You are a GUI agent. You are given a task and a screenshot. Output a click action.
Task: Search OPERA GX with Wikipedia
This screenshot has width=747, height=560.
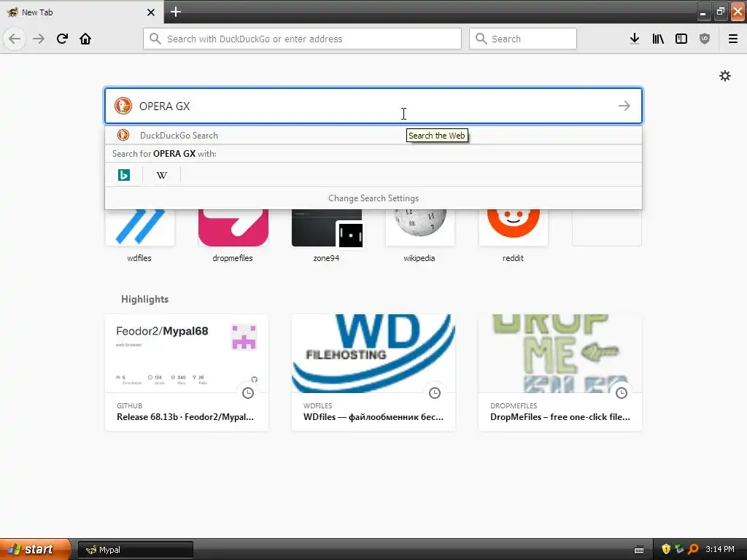pyautogui.click(x=161, y=175)
